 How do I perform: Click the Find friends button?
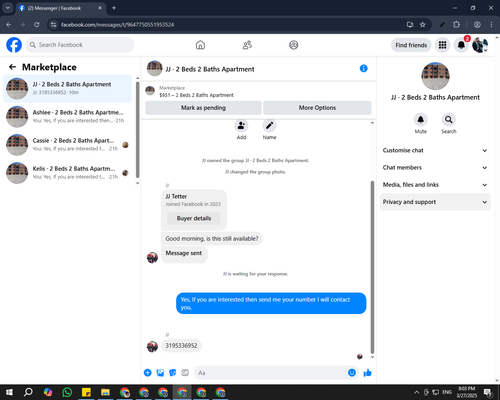pos(411,45)
